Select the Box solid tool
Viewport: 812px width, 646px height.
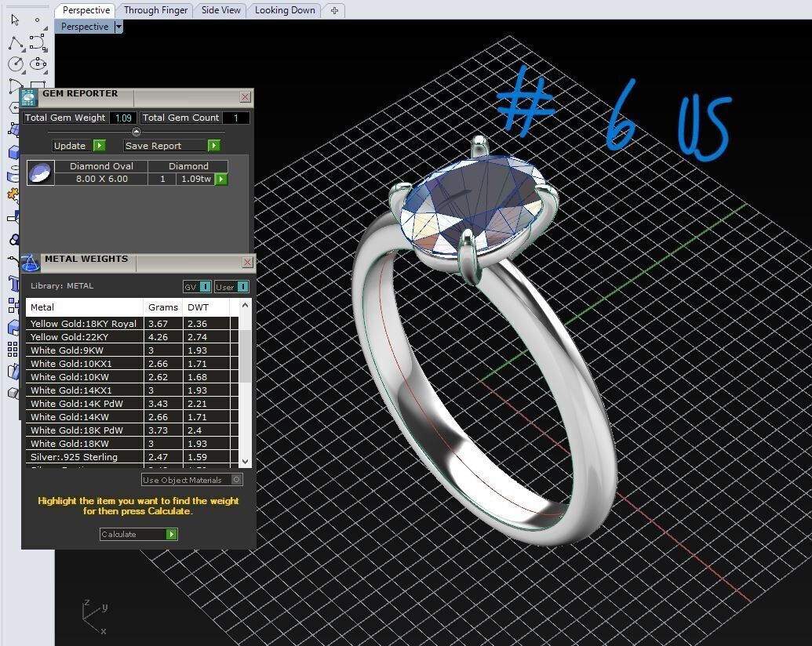click(x=13, y=152)
